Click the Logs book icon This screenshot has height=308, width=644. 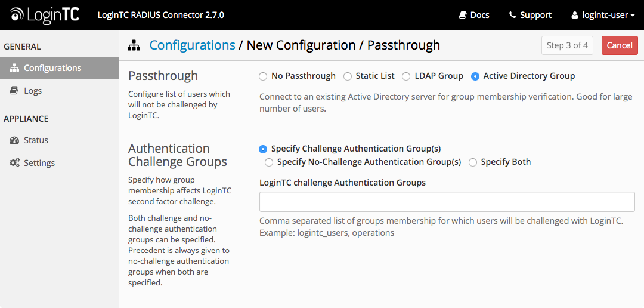pos(14,91)
